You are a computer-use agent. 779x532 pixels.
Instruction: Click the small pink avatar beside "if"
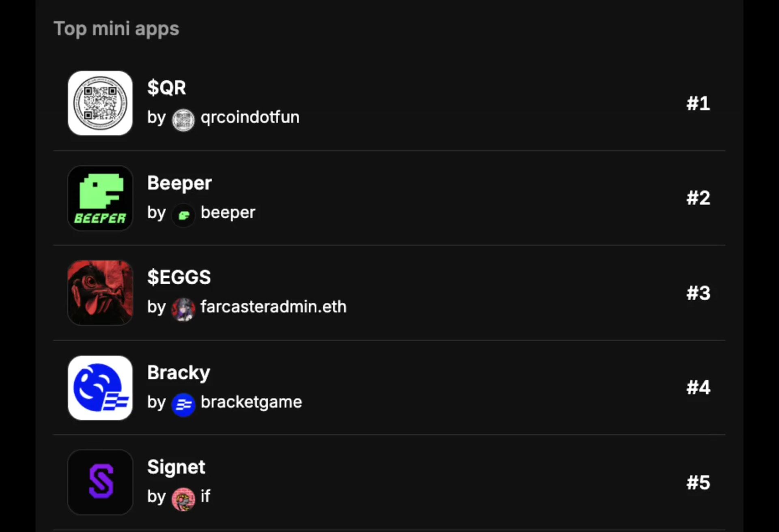183,499
